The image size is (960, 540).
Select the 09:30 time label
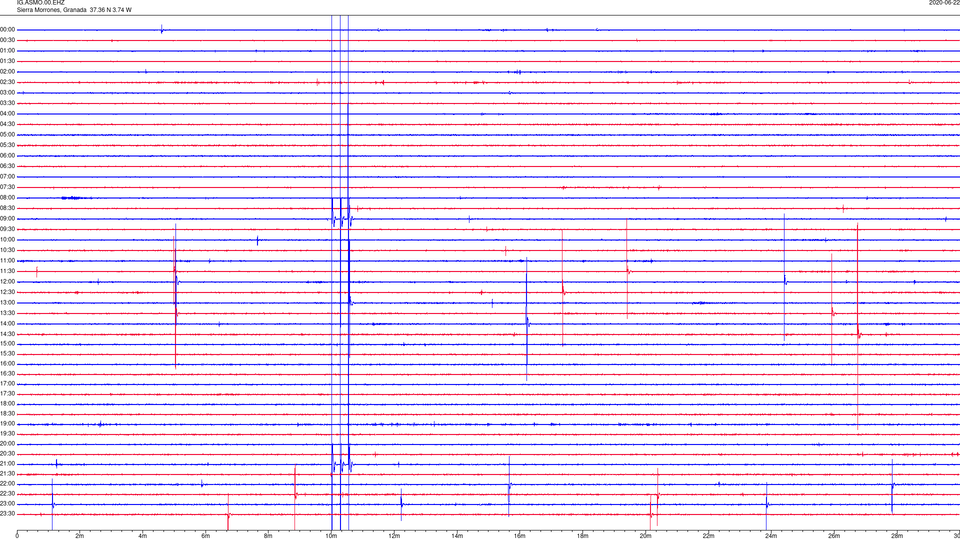[x=8, y=229]
